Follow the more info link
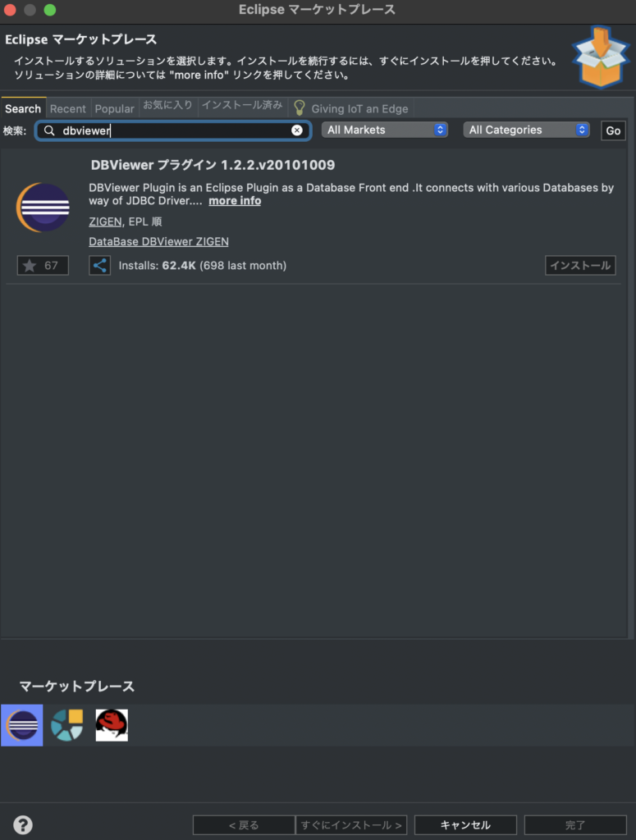 [x=235, y=201]
